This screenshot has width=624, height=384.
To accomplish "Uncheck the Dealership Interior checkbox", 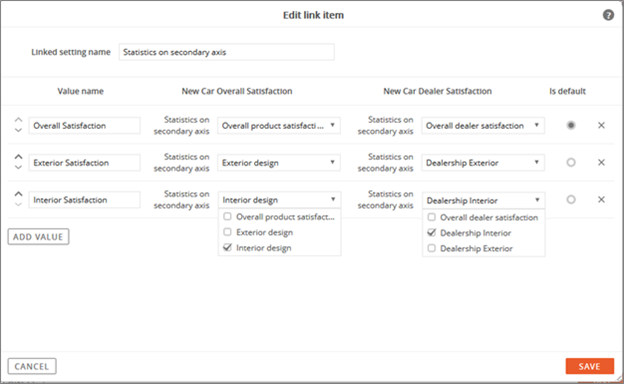I will pos(431,233).
